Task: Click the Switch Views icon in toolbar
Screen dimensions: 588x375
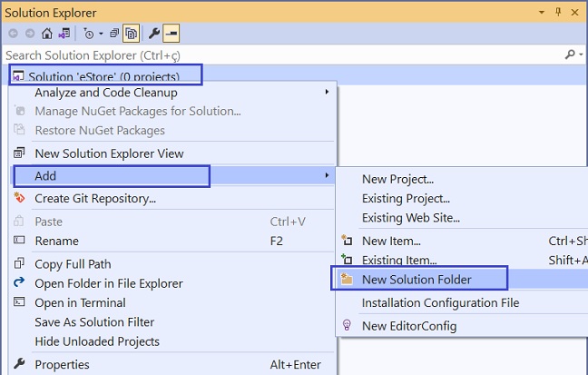Action: click(64, 34)
